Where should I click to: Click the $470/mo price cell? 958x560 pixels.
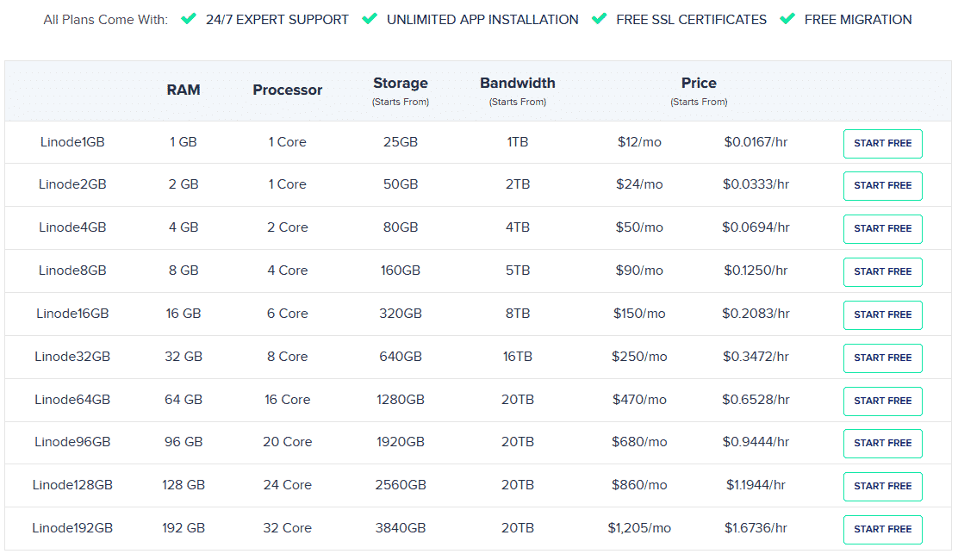click(639, 400)
